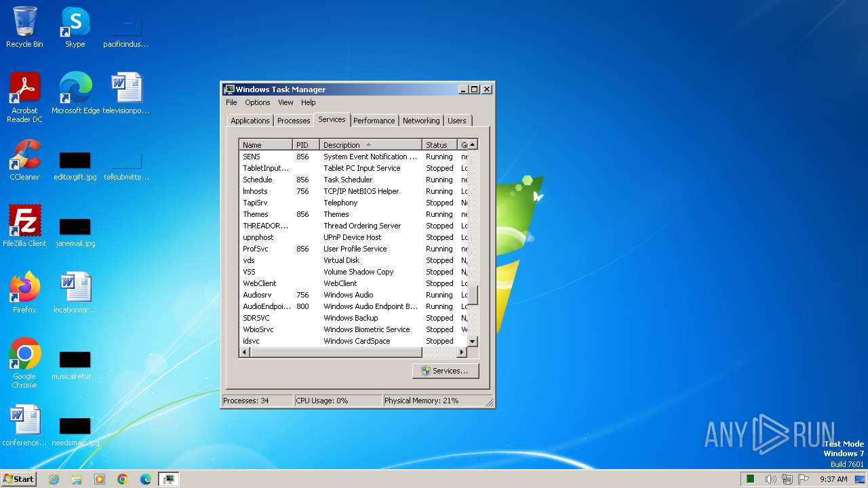Open the Recycle Bin desktop icon

[x=24, y=27]
